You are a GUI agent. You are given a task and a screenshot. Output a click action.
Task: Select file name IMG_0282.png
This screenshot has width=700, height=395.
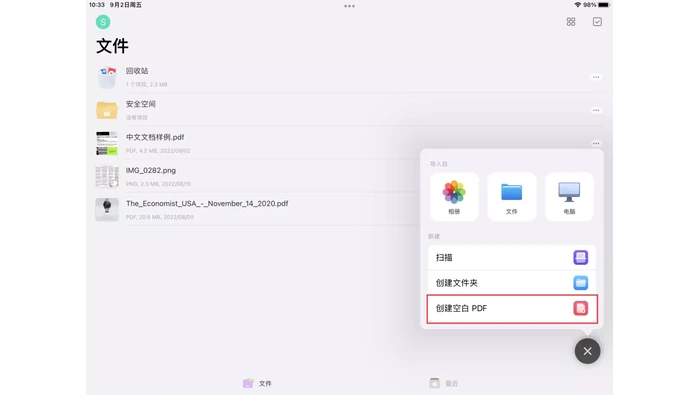tap(151, 170)
